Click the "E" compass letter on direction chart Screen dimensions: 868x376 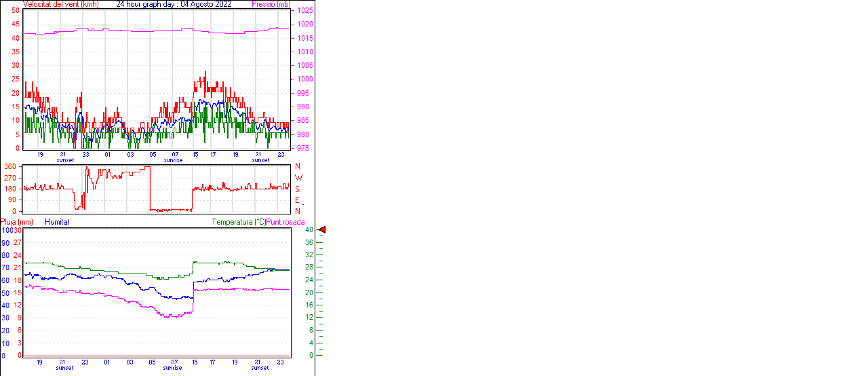(x=298, y=200)
